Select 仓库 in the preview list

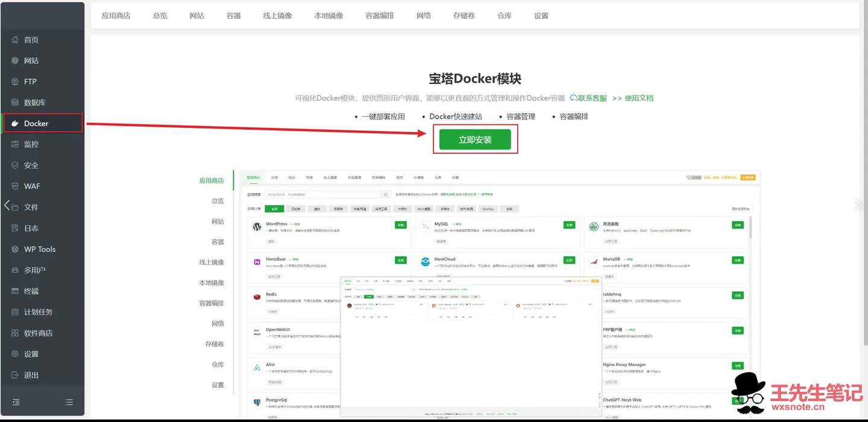click(218, 365)
